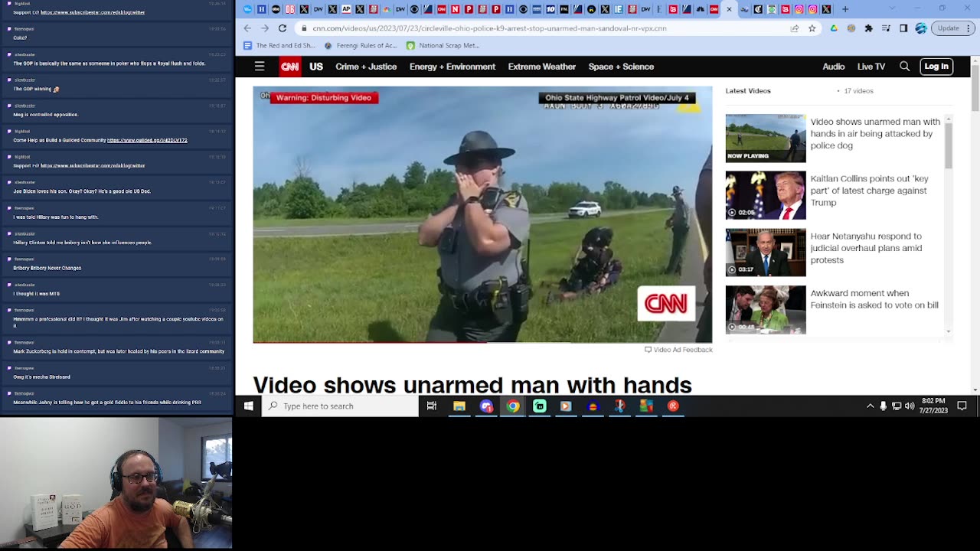Open network tray icon
This screenshot has height=551, width=980.
[x=897, y=406]
